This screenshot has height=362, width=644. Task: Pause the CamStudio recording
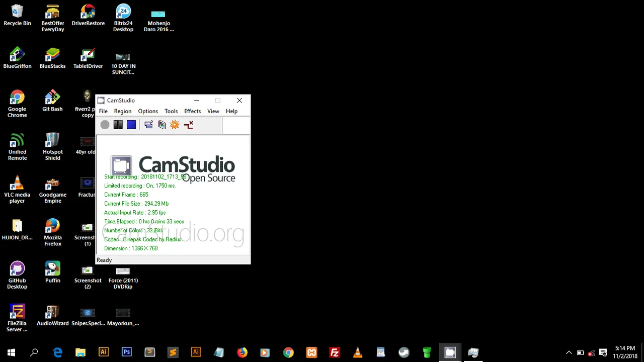118,125
